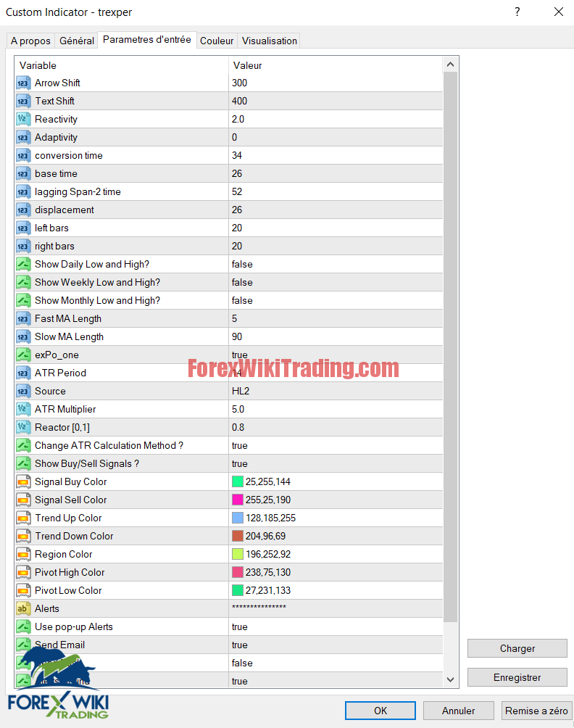Viewport: 574px width, 728px height.
Task: Select the Parametres d'entrée tab
Action: [146, 39]
